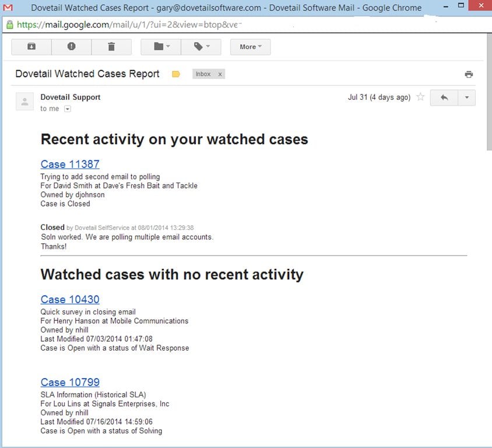
Task: Minimize the Chrome window
Action: [x=446, y=6]
